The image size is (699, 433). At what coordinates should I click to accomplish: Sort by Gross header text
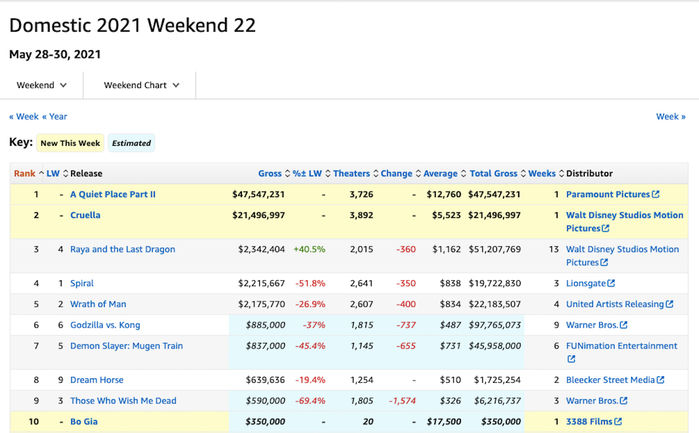point(270,173)
